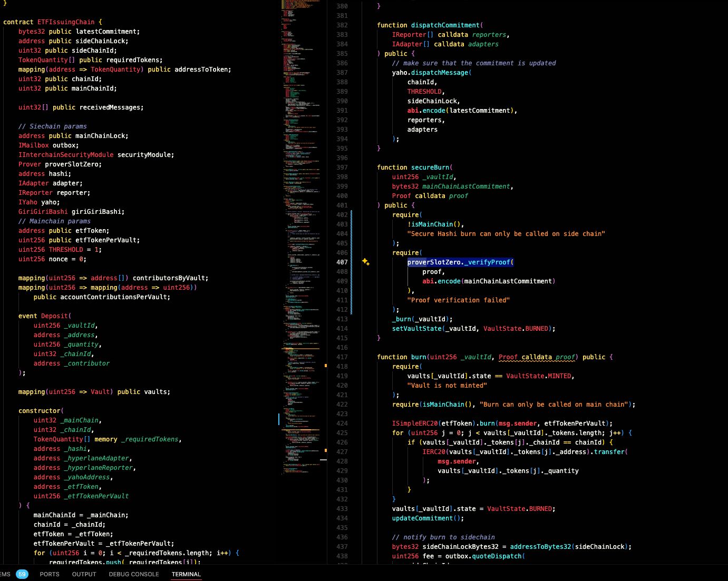Click line number 433 in the gutter
Viewport: 728px width, 581px height.
[x=342, y=509]
